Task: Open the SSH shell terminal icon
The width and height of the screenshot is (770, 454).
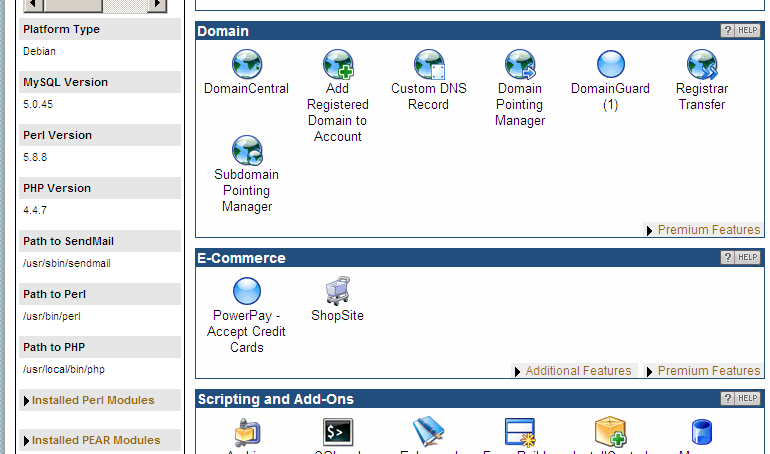Action: (337, 432)
